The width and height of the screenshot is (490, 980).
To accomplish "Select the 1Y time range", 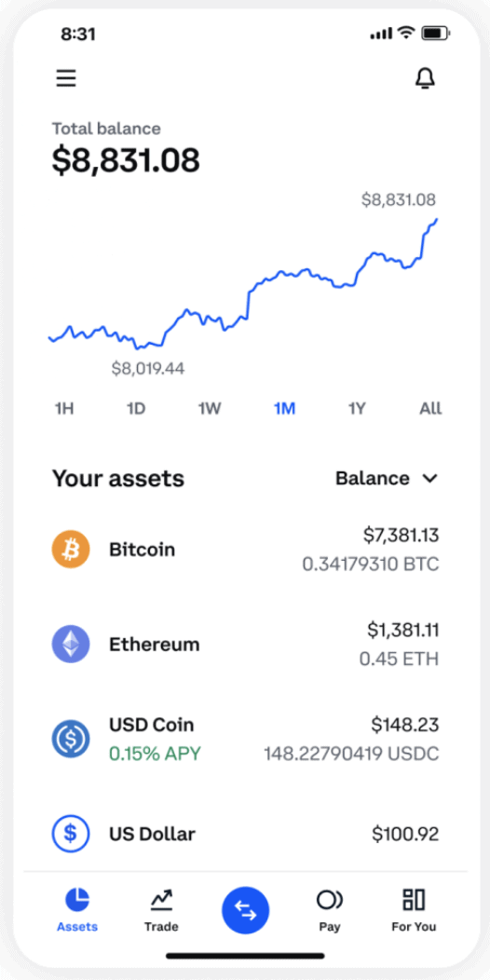I will [357, 409].
